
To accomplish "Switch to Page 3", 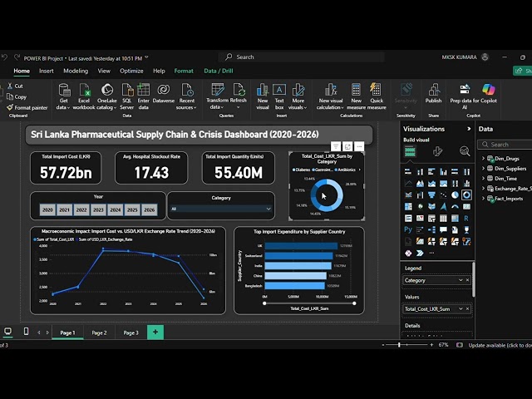I will [131, 332].
